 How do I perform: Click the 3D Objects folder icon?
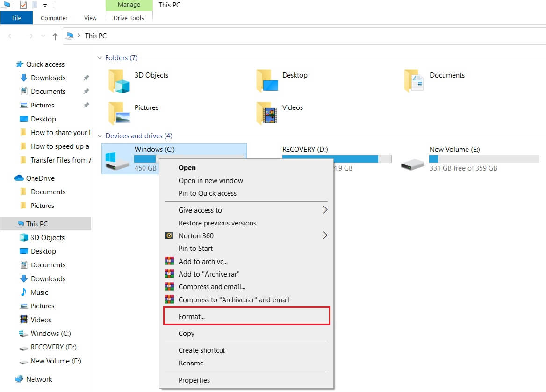[x=120, y=81]
